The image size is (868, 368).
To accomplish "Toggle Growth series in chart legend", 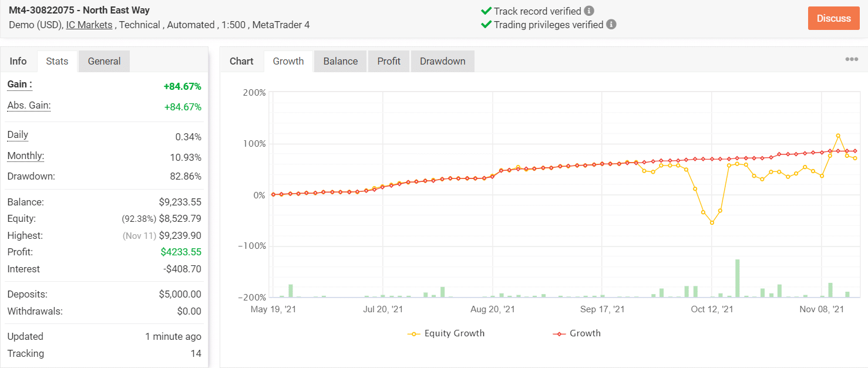I will tap(577, 333).
